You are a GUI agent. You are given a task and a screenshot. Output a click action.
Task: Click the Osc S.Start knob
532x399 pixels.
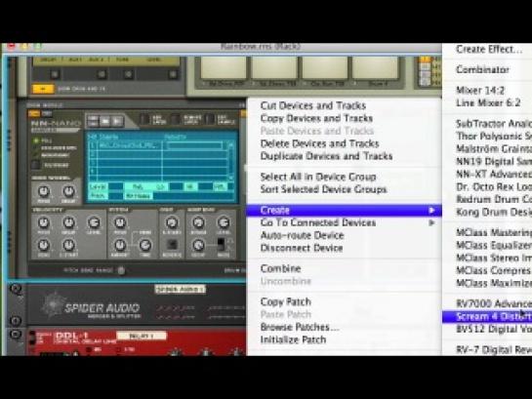click(x=172, y=222)
